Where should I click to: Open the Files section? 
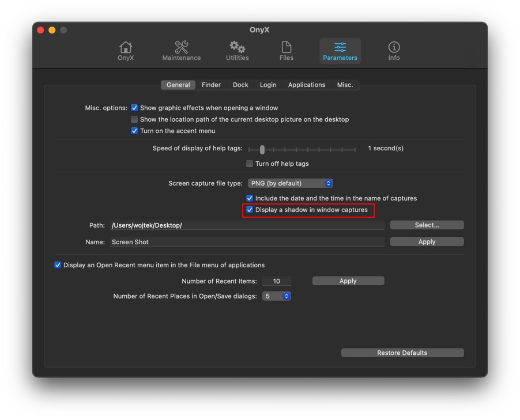click(x=286, y=51)
